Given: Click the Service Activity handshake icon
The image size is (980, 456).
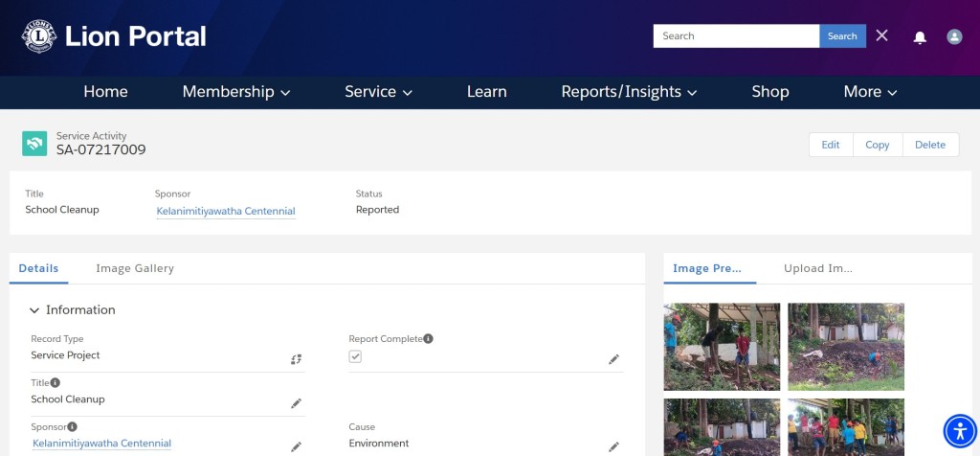Looking at the screenshot, I should click(34, 144).
